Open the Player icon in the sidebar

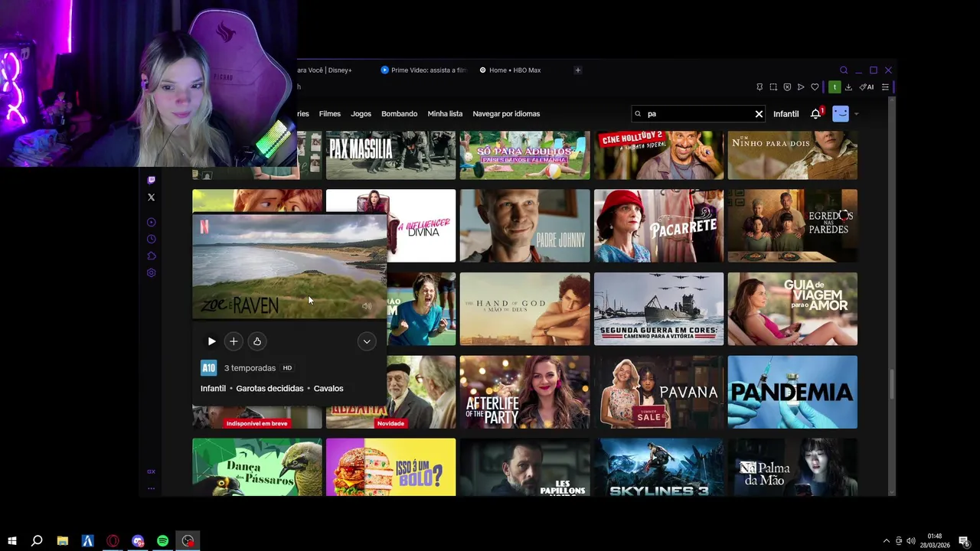pos(151,222)
